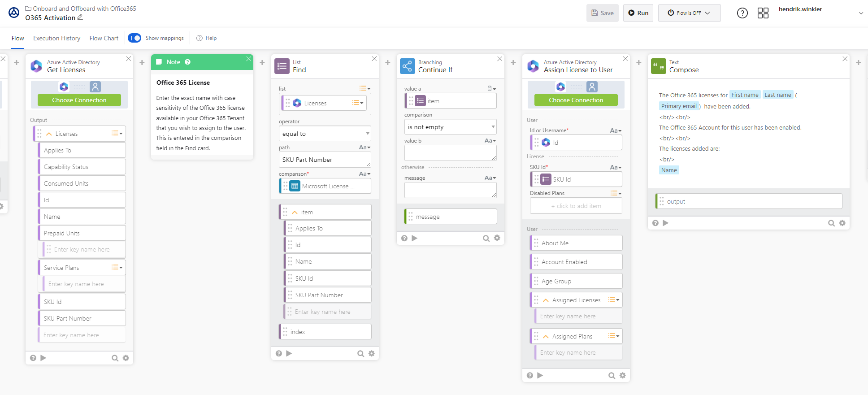Edit the flow name with pencil icon

[x=80, y=17]
